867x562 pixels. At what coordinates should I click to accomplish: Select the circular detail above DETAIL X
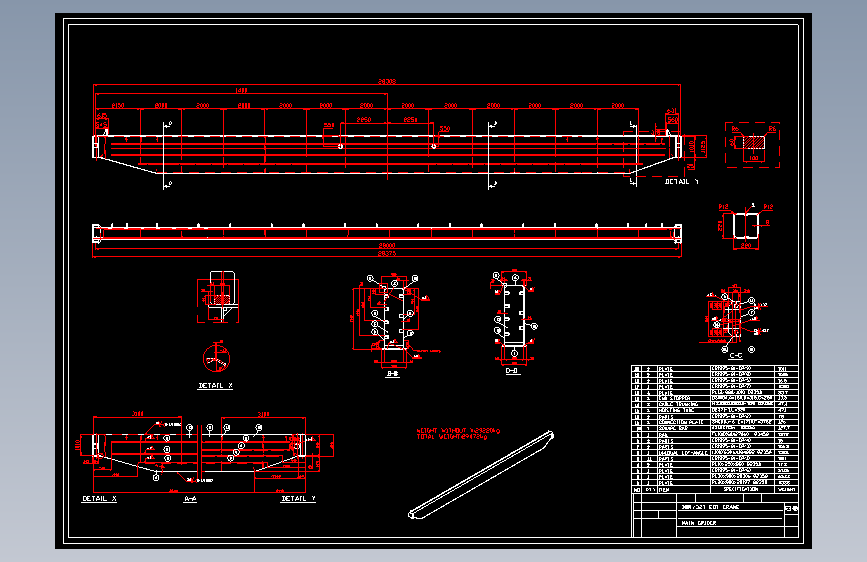pos(216,357)
